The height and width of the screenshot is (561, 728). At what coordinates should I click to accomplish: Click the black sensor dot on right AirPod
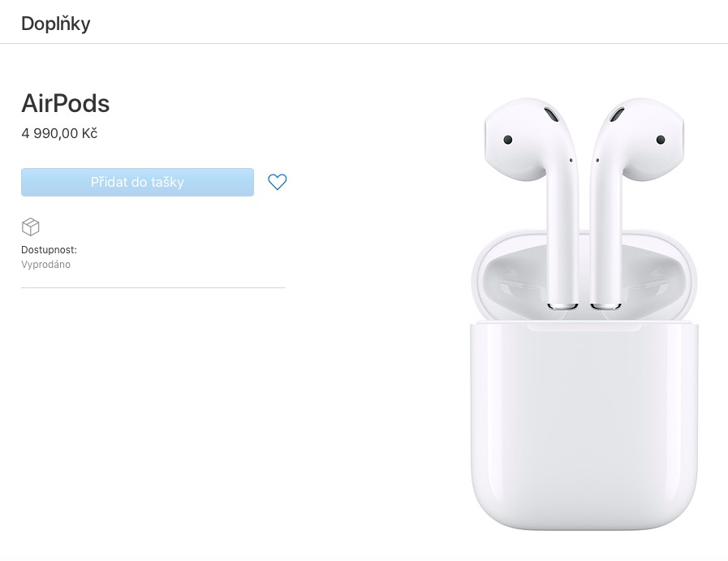[661, 140]
